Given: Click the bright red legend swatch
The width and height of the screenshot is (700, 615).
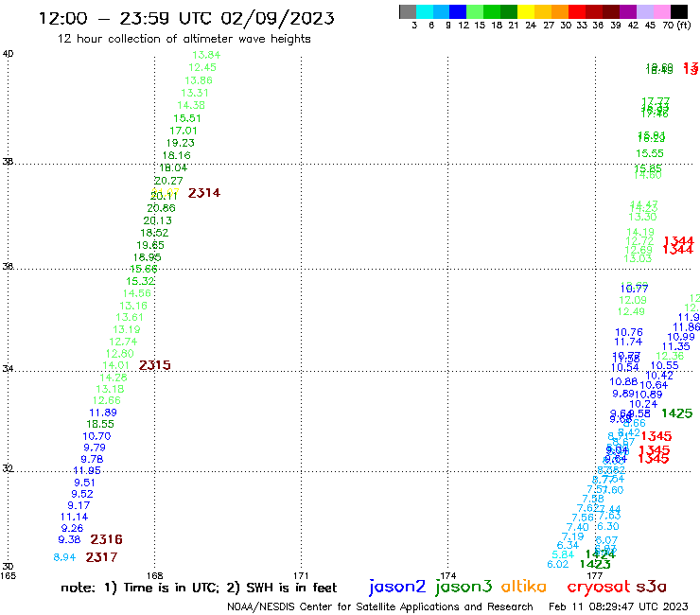Looking at the screenshot, I should (577, 11).
